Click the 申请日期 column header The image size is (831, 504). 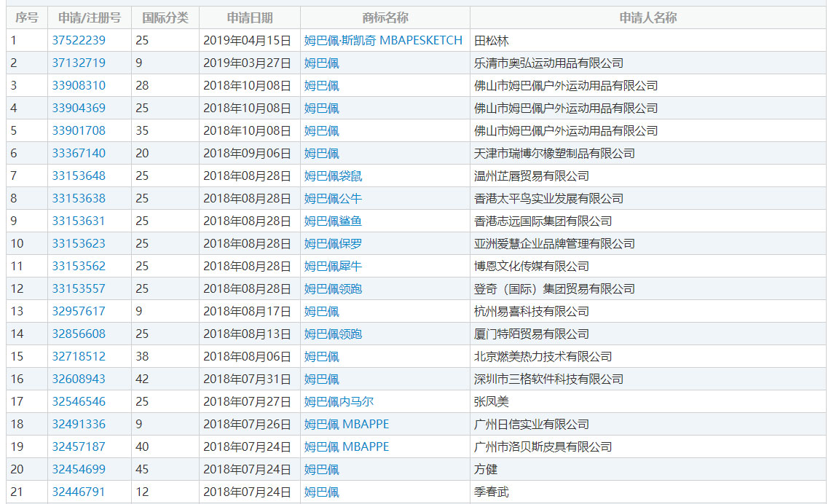[250, 18]
